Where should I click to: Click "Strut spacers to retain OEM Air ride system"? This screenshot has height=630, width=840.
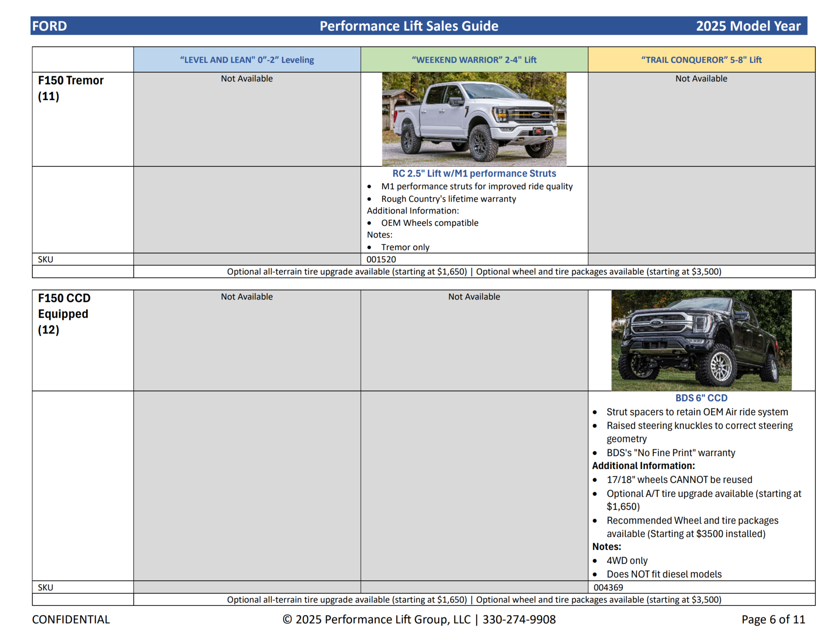point(697,412)
